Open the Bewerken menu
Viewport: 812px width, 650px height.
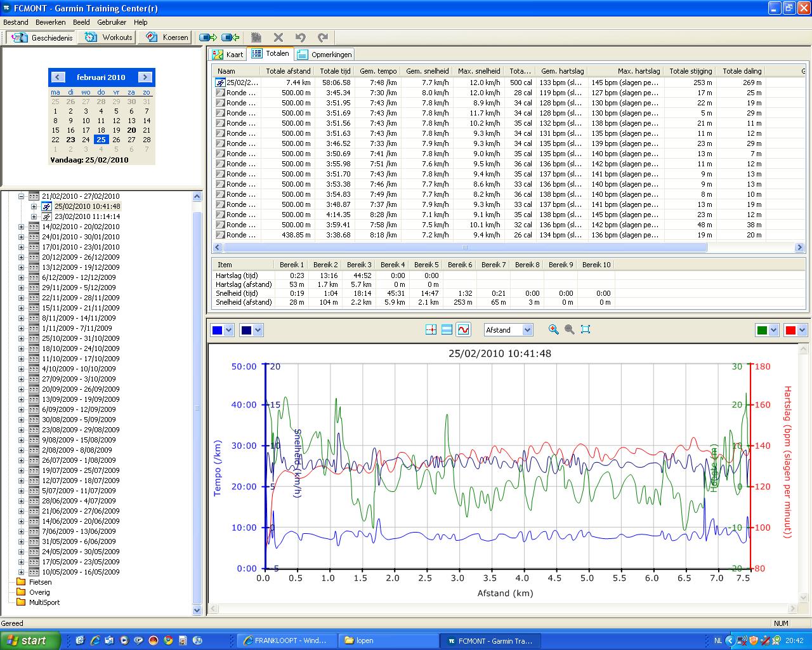coord(51,22)
